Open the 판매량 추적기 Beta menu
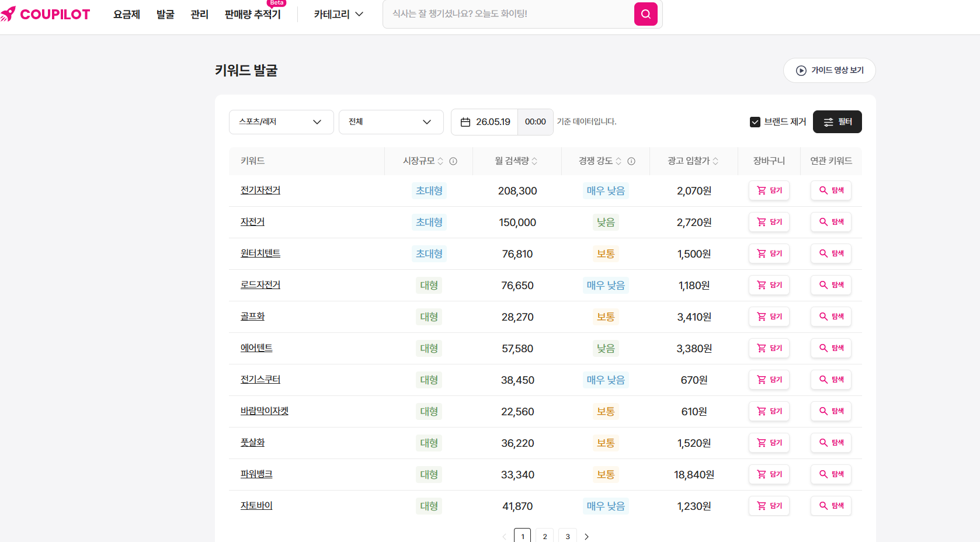980x542 pixels. [253, 14]
